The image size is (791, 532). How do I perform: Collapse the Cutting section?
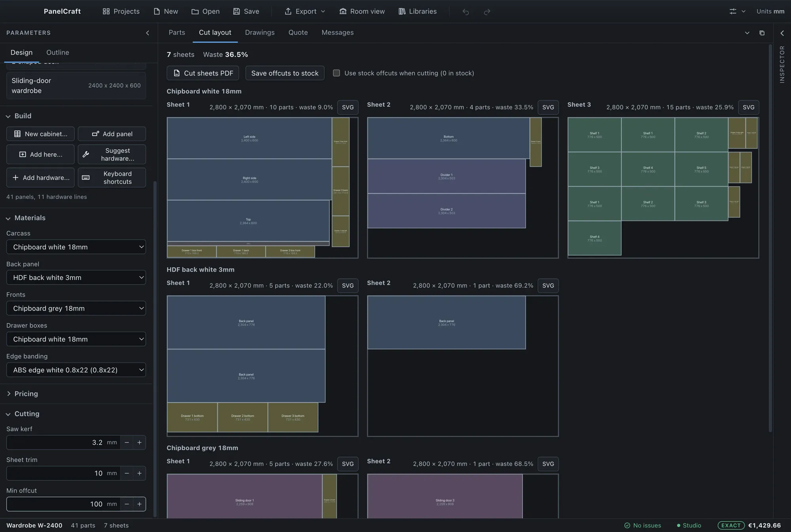tap(23, 414)
